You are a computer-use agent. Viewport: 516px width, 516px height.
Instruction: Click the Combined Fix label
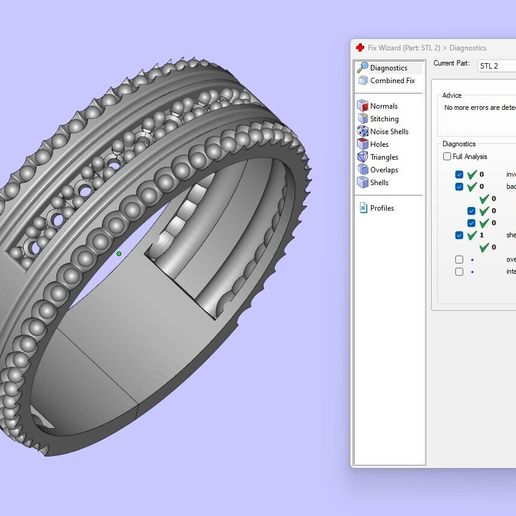pos(392,80)
